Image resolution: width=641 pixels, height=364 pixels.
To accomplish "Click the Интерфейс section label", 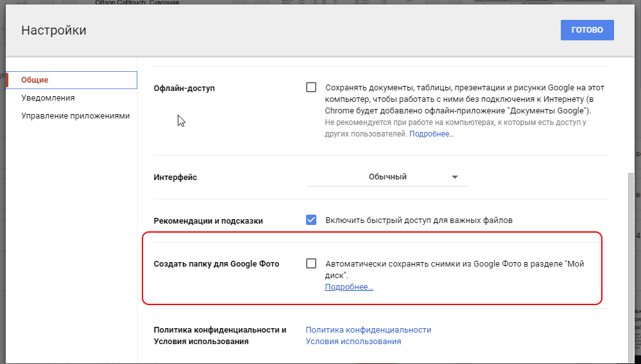I will pyautogui.click(x=175, y=178).
